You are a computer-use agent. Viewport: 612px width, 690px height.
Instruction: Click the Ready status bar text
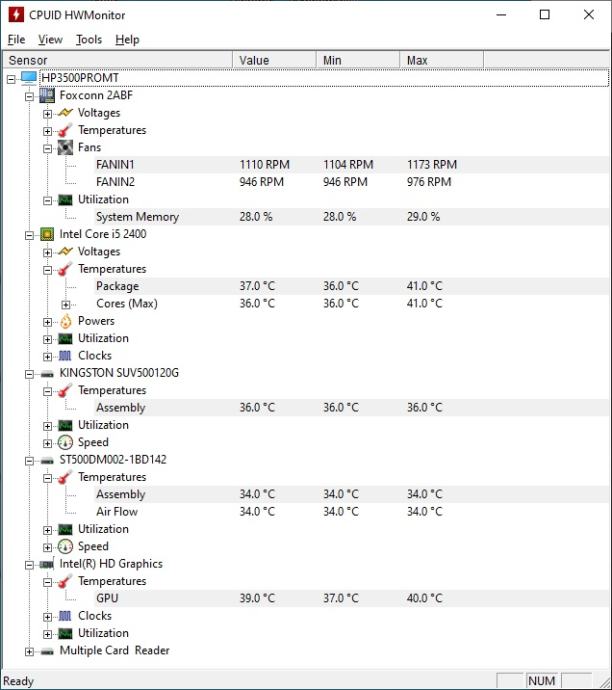18,681
